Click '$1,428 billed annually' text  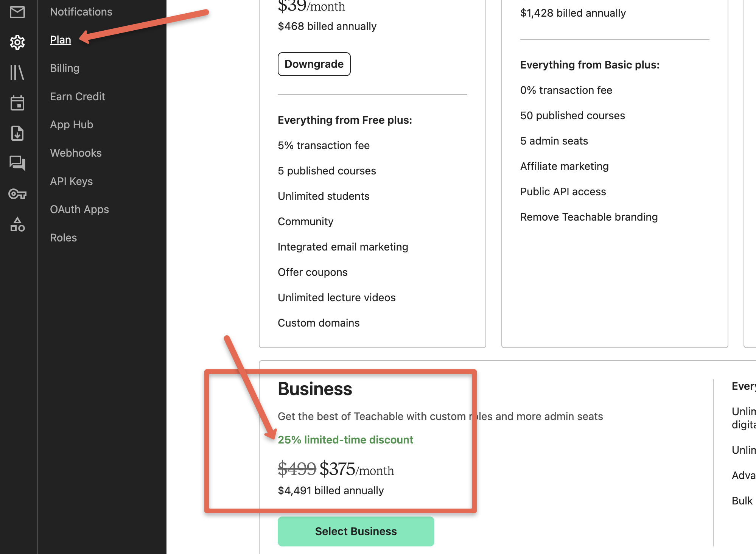tap(573, 13)
